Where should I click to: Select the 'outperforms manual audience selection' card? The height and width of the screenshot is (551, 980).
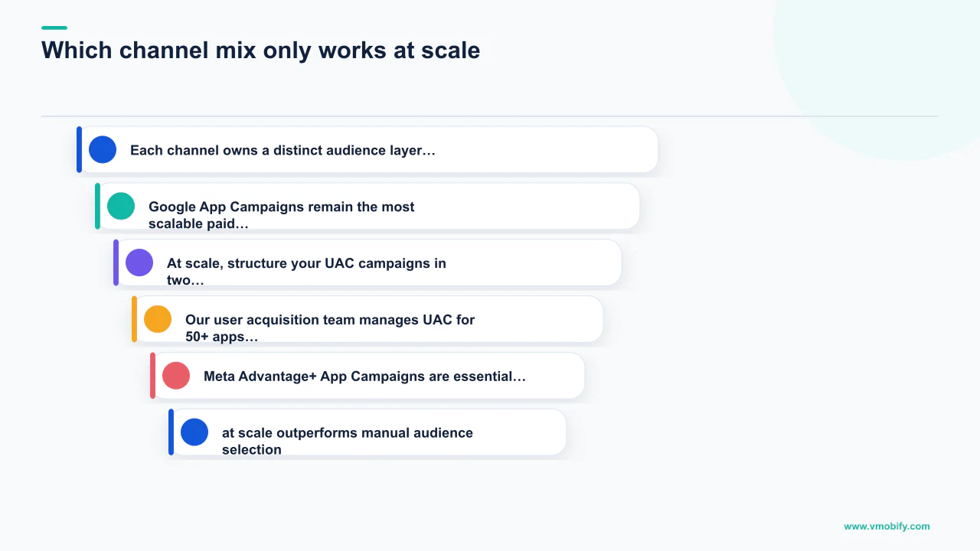click(x=367, y=432)
